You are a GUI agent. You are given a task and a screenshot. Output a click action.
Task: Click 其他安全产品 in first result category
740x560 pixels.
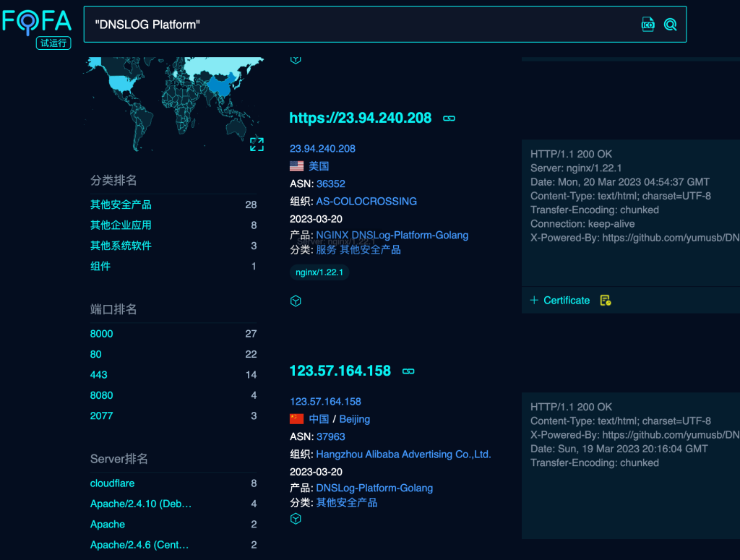tap(371, 249)
